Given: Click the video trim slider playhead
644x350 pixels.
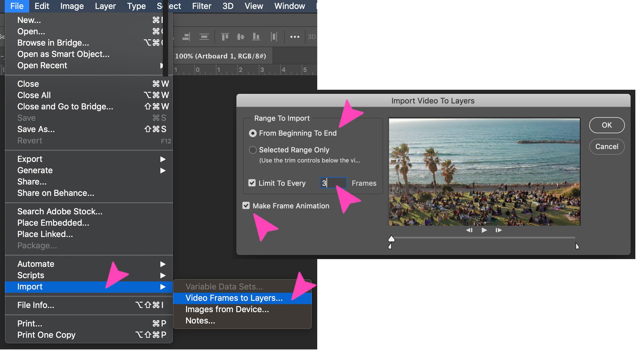Looking at the screenshot, I should tap(391, 239).
